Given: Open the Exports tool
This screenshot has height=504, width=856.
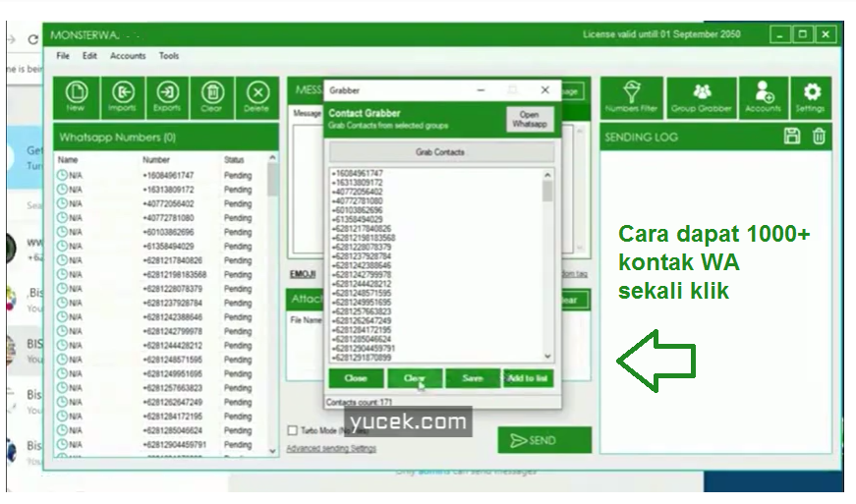Looking at the screenshot, I should (167, 97).
